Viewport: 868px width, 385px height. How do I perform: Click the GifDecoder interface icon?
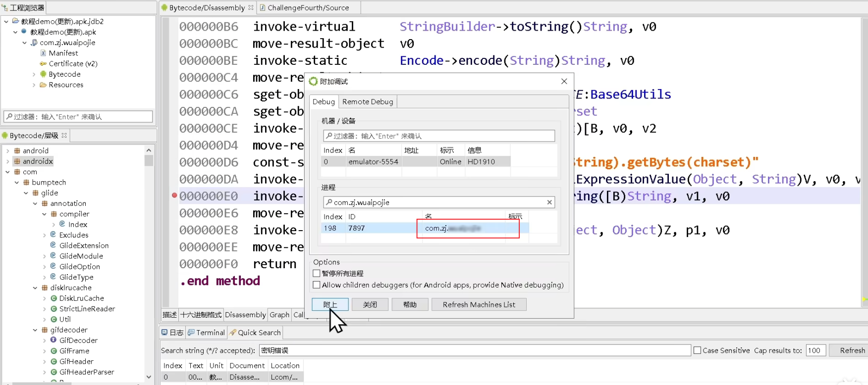coord(54,340)
